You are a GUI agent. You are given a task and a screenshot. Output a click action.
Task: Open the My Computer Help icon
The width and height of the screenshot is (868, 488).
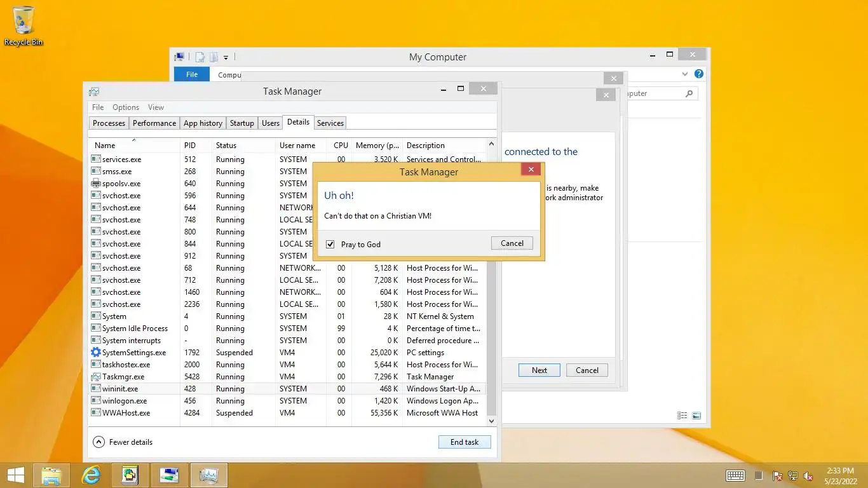(699, 74)
